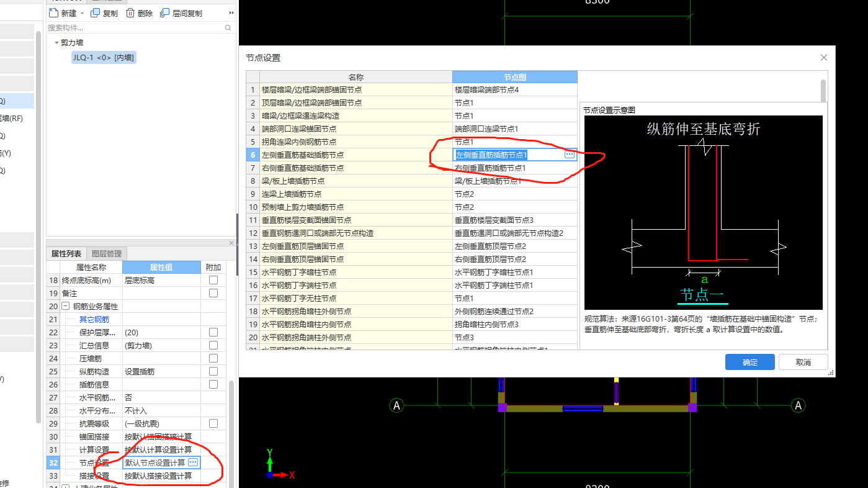Viewport: 868px width, 488px height.
Task: Close the properties panel small X icon
Action: click(232, 243)
